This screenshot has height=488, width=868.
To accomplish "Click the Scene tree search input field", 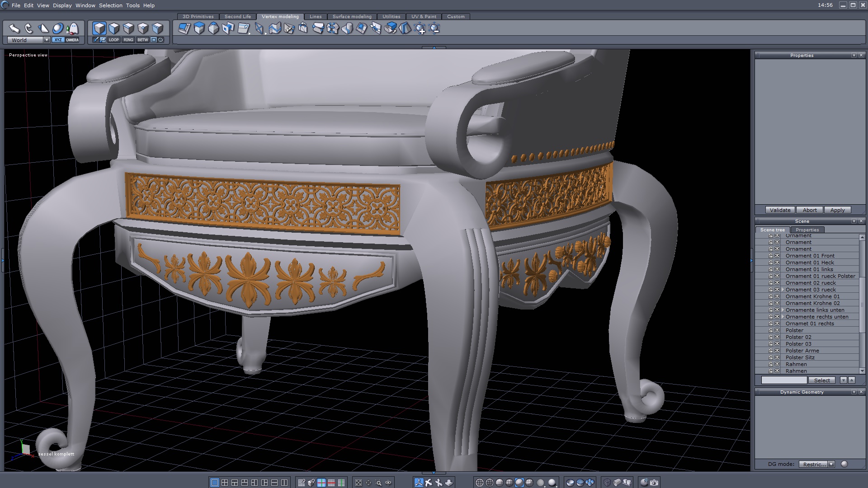I will point(783,380).
